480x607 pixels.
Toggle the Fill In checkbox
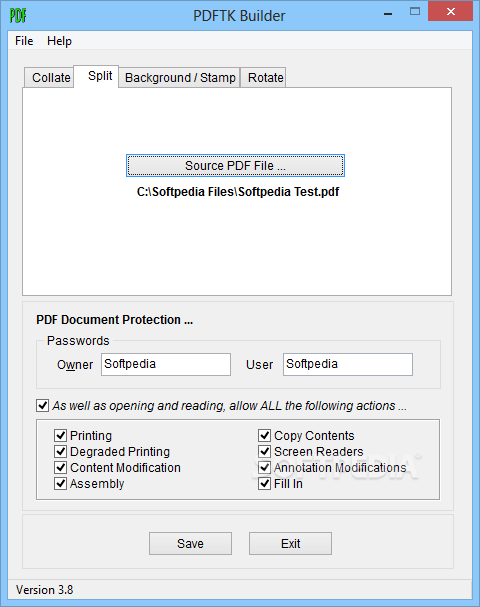click(x=264, y=484)
